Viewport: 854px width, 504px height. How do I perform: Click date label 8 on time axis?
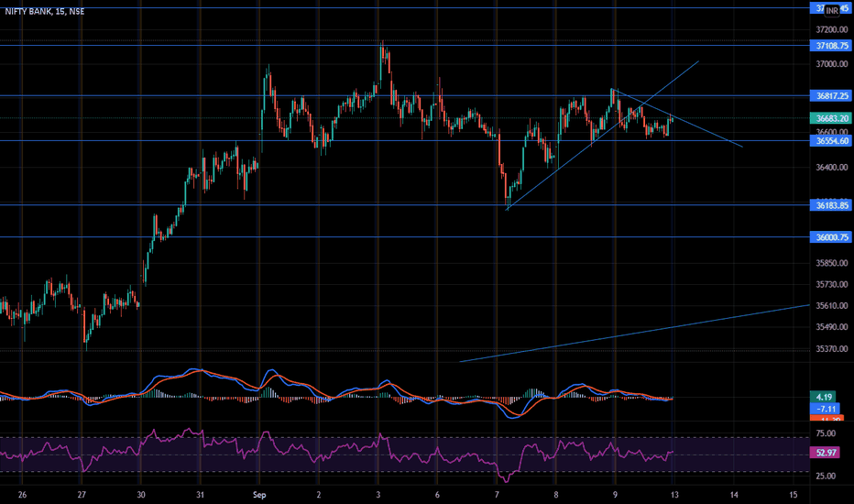[556, 495]
